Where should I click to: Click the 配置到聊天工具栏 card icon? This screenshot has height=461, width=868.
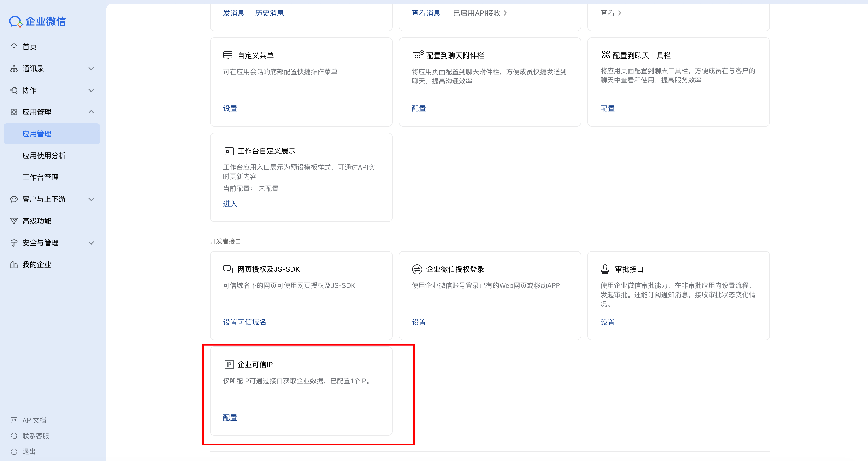point(606,55)
